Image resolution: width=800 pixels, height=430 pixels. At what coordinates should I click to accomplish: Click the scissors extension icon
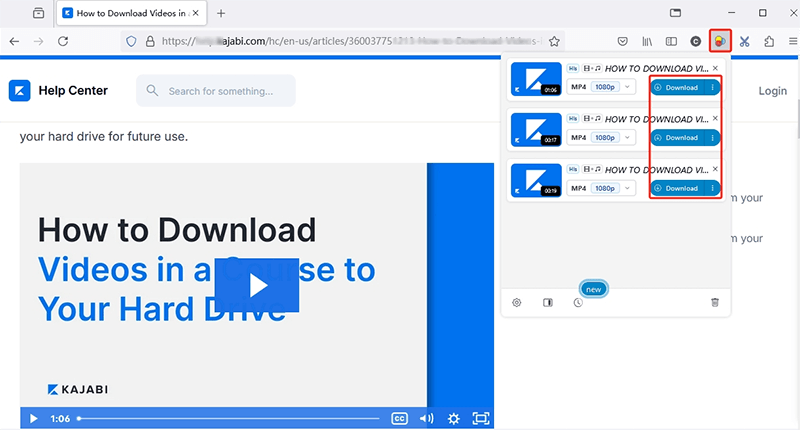(744, 41)
